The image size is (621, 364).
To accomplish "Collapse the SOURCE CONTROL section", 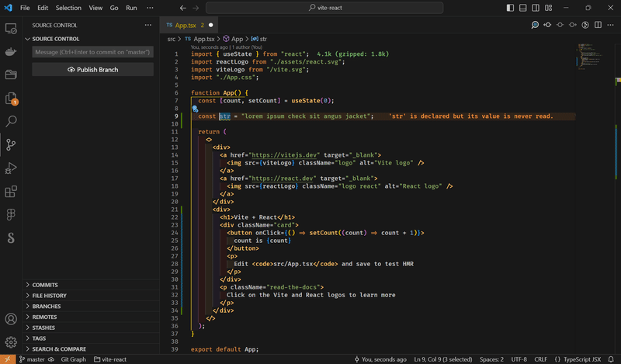I will [x=92, y=39].
